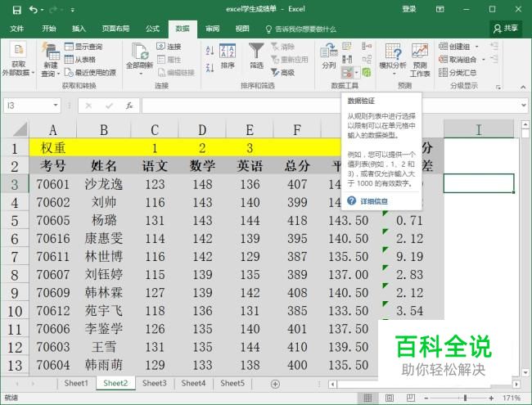The height and width of the screenshot is (405, 532).
Task: Click Recent Sources (最近使用的源)
Action: click(90, 72)
